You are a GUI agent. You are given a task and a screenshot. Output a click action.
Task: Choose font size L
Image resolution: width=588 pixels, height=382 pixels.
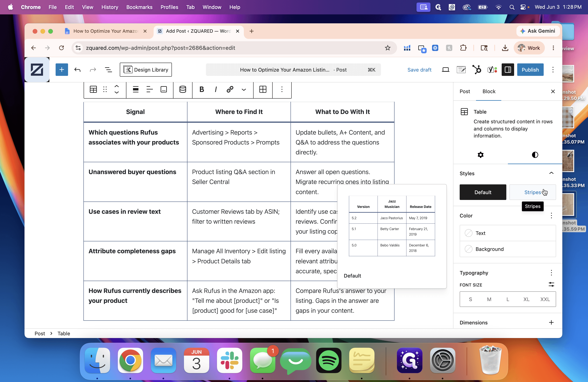(508, 299)
